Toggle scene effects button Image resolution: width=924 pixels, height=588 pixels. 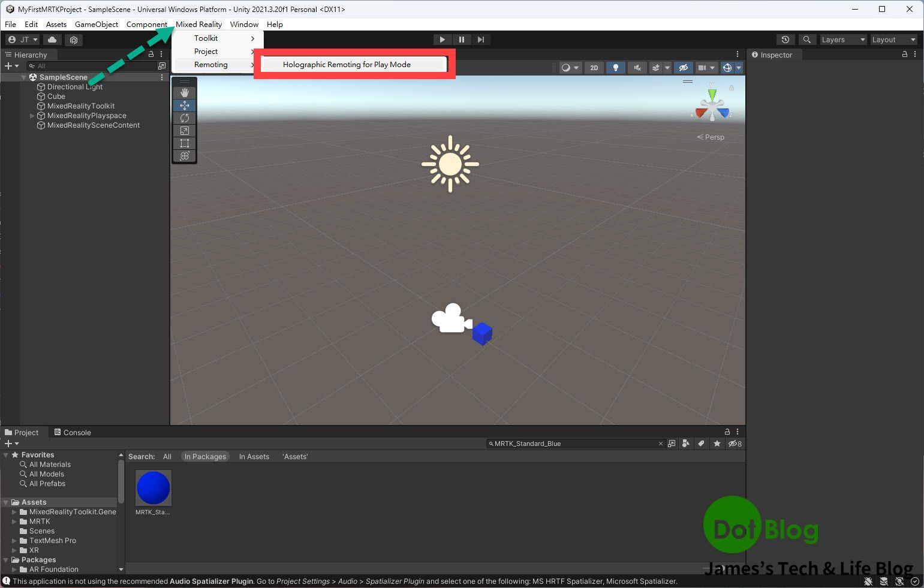(656, 68)
